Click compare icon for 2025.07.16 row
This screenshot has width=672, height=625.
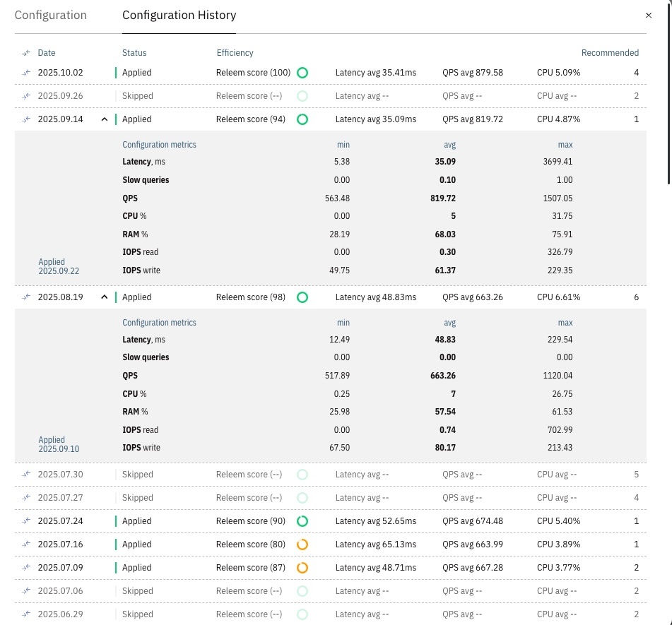coord(26,544)
